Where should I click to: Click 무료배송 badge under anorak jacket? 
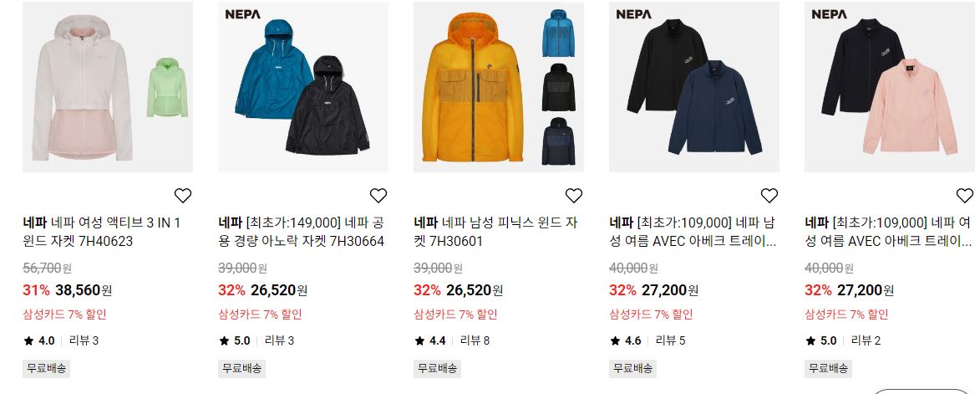242,368
